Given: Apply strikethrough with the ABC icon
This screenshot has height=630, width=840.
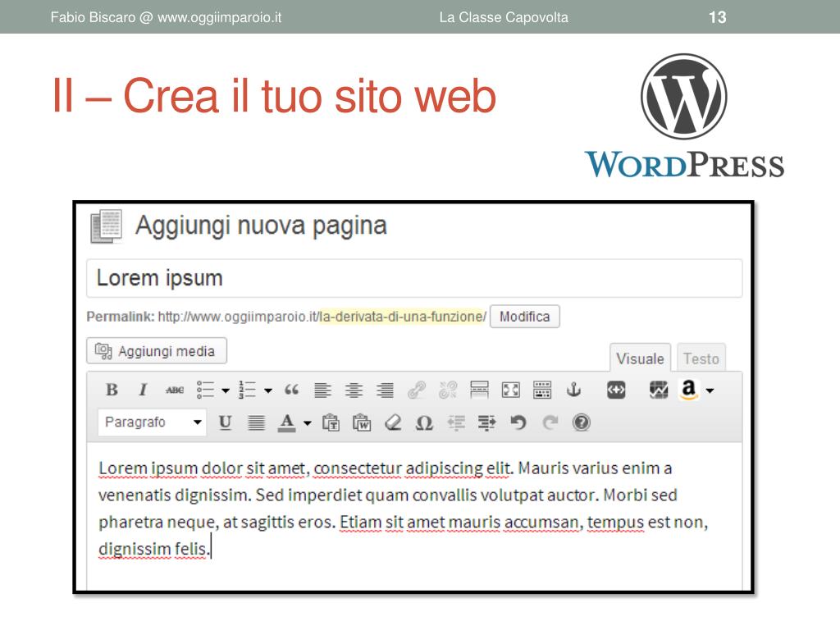Looking at the screenshot, I should 175,390.
